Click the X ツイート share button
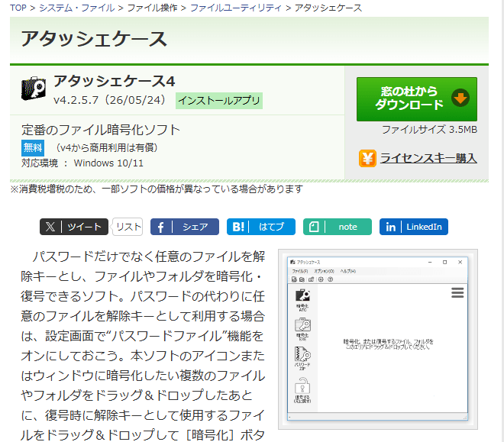This screenshot has height=442, width=504. pos(74,227)
